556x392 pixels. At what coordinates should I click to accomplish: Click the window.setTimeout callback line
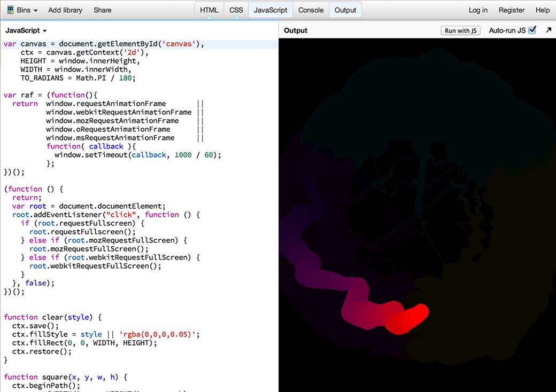[x=137, y=155]
